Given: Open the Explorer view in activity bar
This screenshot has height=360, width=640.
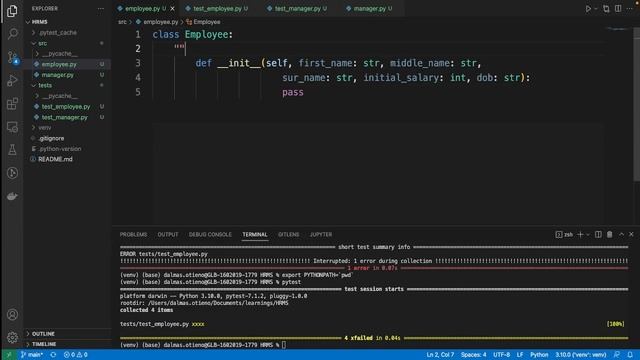Looking at the screenshot, I should coord(12,11).
